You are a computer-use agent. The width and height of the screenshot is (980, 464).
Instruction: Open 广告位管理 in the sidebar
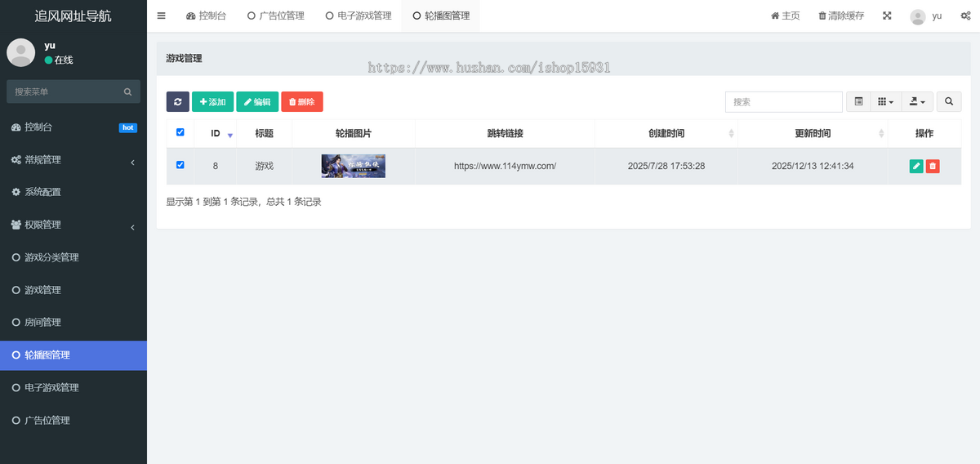click(x=73, y=420)
